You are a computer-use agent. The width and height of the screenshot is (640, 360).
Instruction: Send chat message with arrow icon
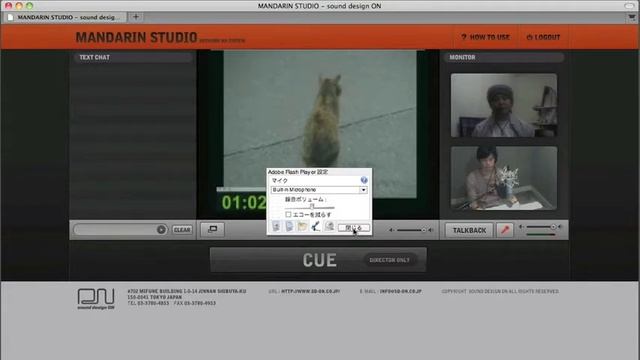pos(161,229)
